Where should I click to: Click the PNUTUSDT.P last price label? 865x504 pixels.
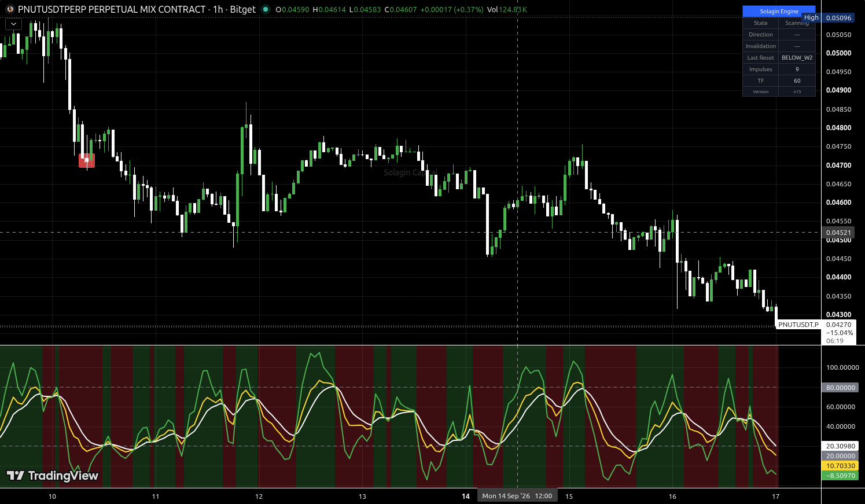click(x=798, y=325)
